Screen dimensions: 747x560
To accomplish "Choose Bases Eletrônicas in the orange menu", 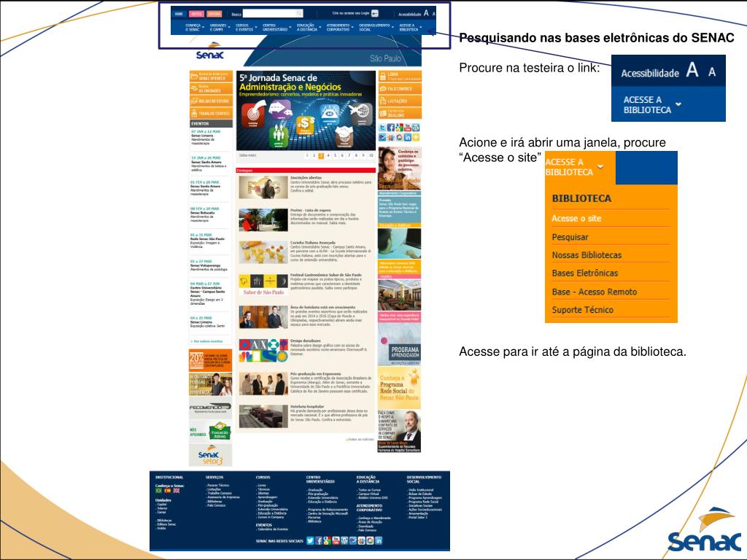I will click(584, 273).
